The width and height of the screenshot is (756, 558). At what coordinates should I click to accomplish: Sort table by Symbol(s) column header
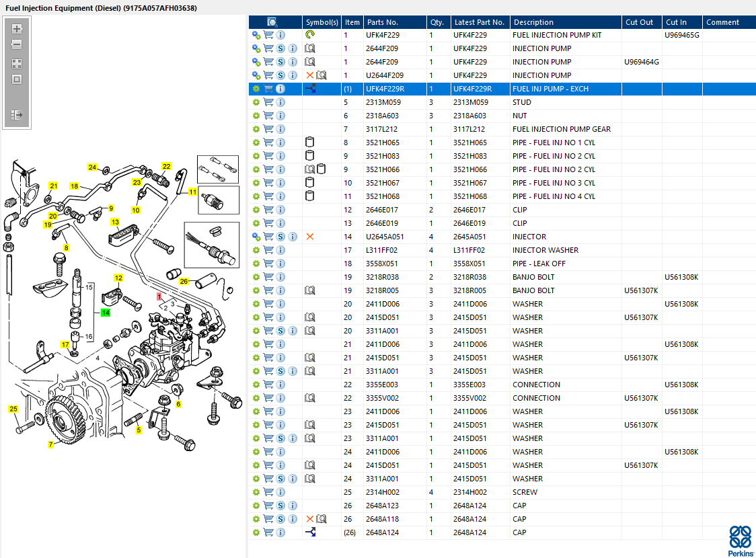pos(322,22)
